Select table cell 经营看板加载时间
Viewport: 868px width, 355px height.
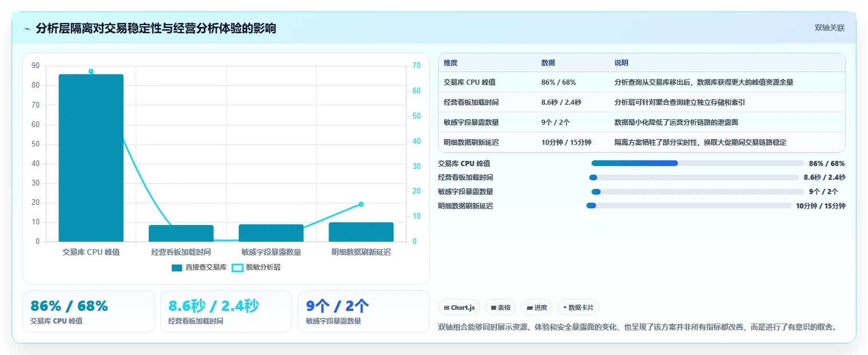(x=471, y=102)
